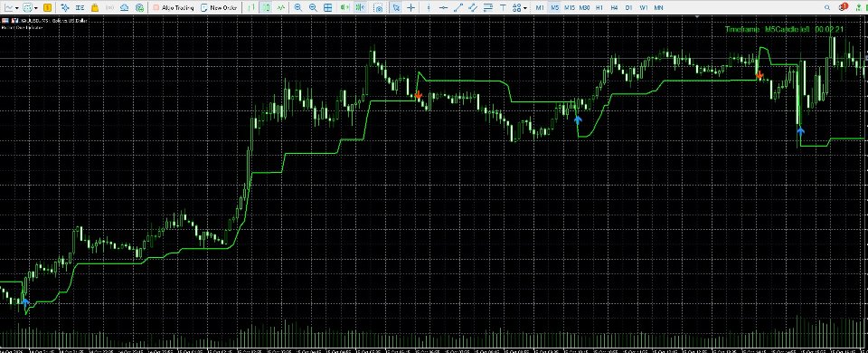Switch to H4 timeframe
Image resolution: width=868 pixels, height=353 pixels.
614,8
